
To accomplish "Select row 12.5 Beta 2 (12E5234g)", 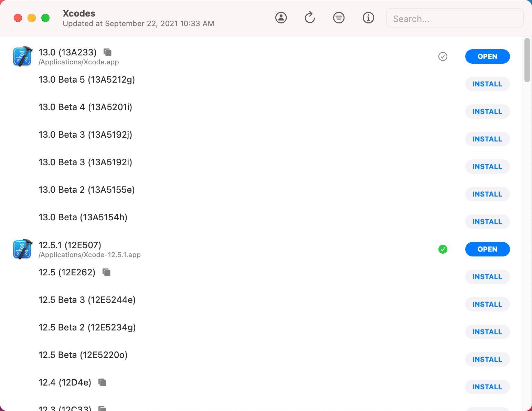I will pos(87,328).
